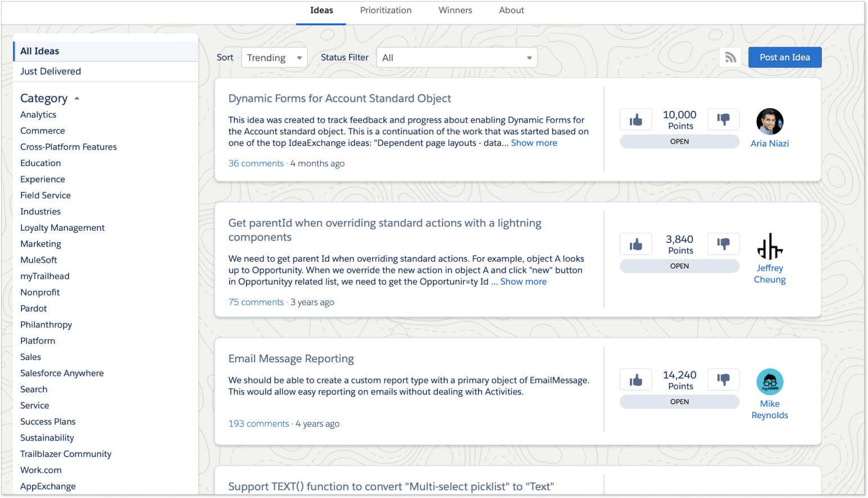Filter by Salesforce Anywhere category

click(62, 373)
